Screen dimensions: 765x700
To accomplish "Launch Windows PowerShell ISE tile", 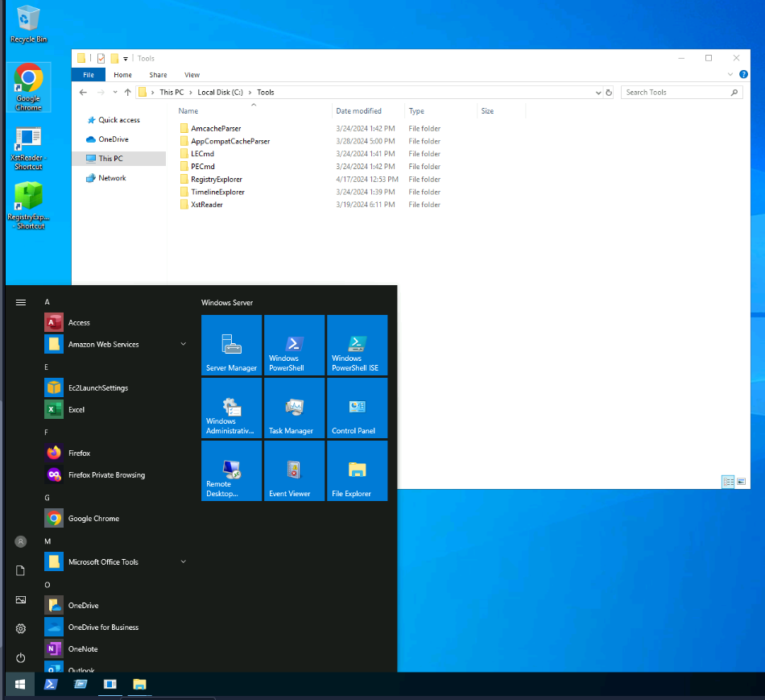I will tap(357, 345).
